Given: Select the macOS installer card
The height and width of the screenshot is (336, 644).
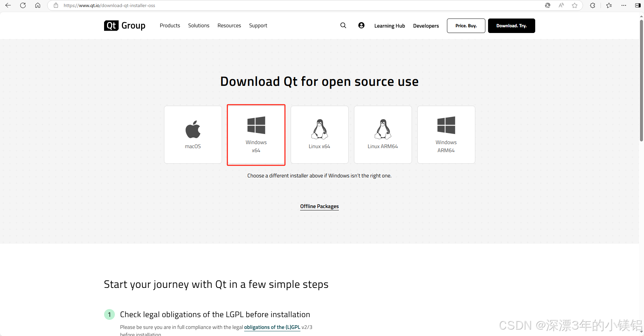Looking at the screenshot, I should pyautogui.click(x=193, y=135).
